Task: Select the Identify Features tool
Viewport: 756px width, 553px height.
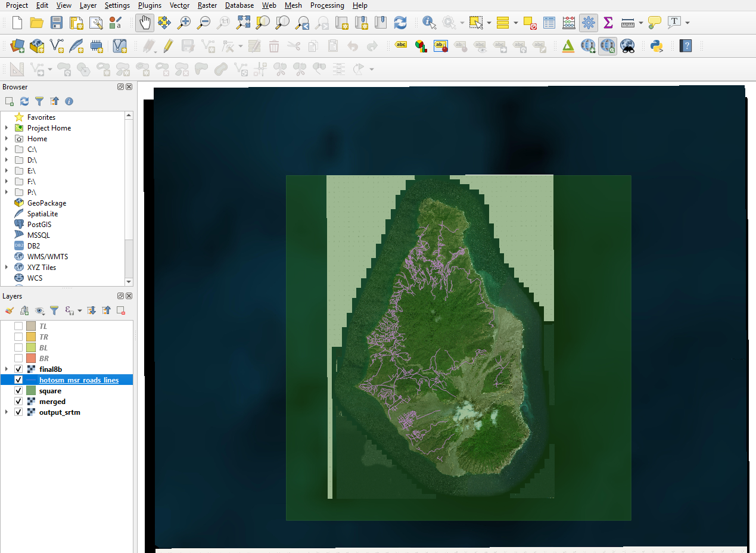Action: pos(429,23)
